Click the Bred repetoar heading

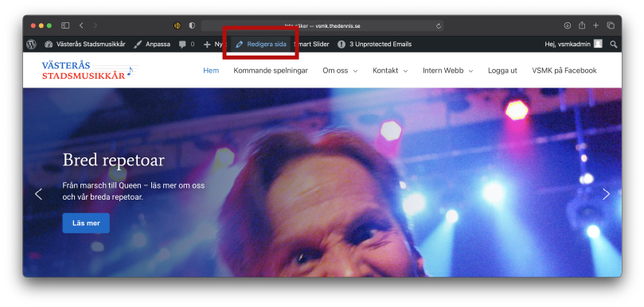point(113,160)
